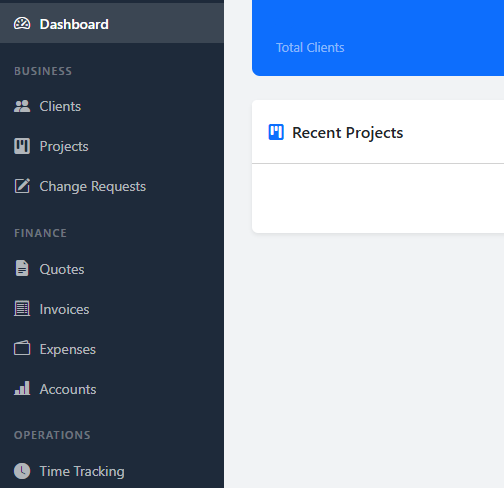Click the Time Tracking clock icon
The image size is (504, 488).
coord(22,471)
